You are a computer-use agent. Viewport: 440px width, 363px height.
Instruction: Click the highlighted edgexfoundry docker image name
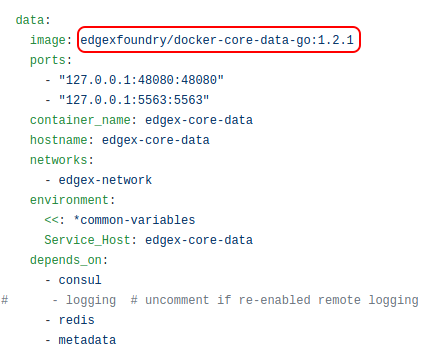pyautogui.click(x=217, y=40)
